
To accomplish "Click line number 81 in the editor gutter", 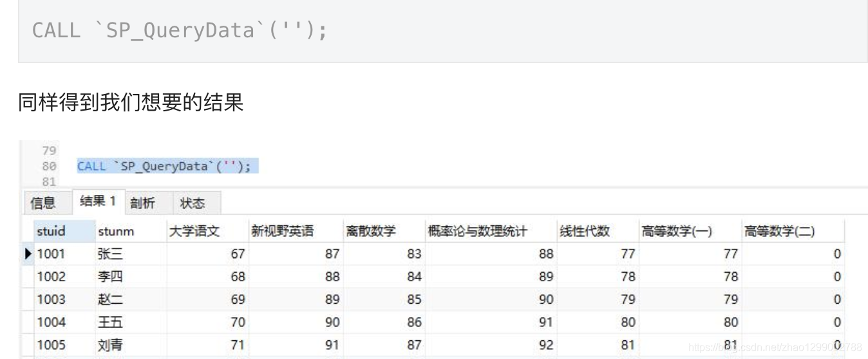I will point(49,181).
